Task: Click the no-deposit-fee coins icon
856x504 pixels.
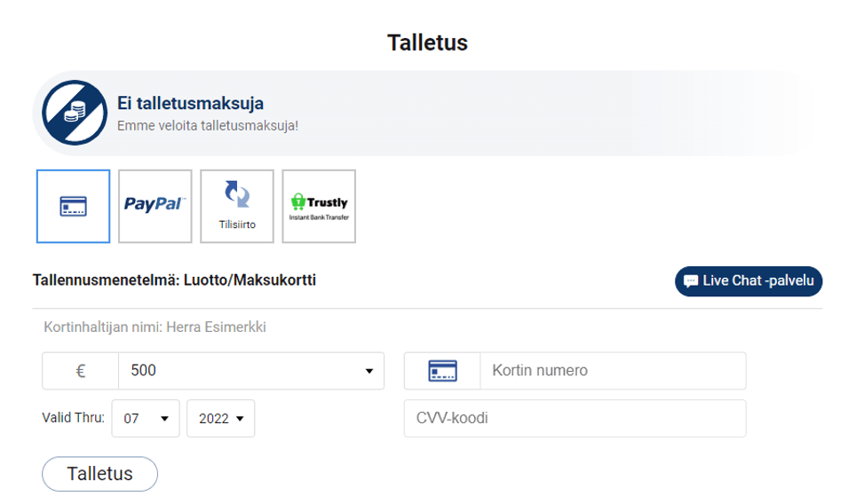Action: pyautogui.click(x=75, y=113)
